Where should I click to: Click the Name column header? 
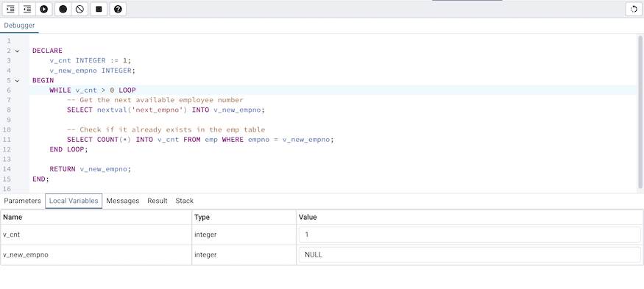point(96,217)
